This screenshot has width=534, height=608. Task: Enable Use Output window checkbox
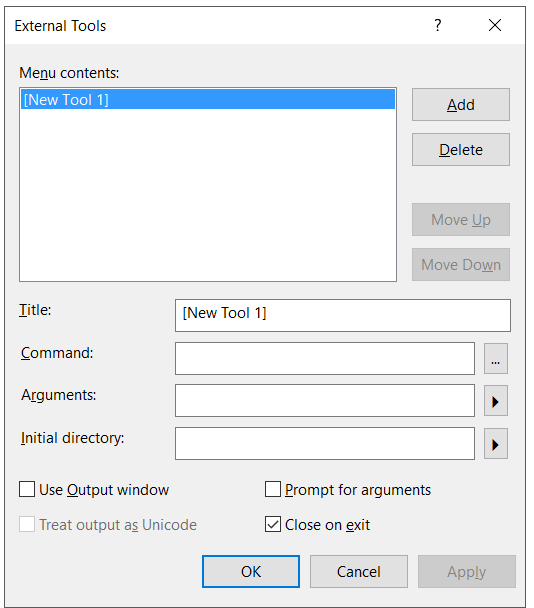[x=27, y=489]
